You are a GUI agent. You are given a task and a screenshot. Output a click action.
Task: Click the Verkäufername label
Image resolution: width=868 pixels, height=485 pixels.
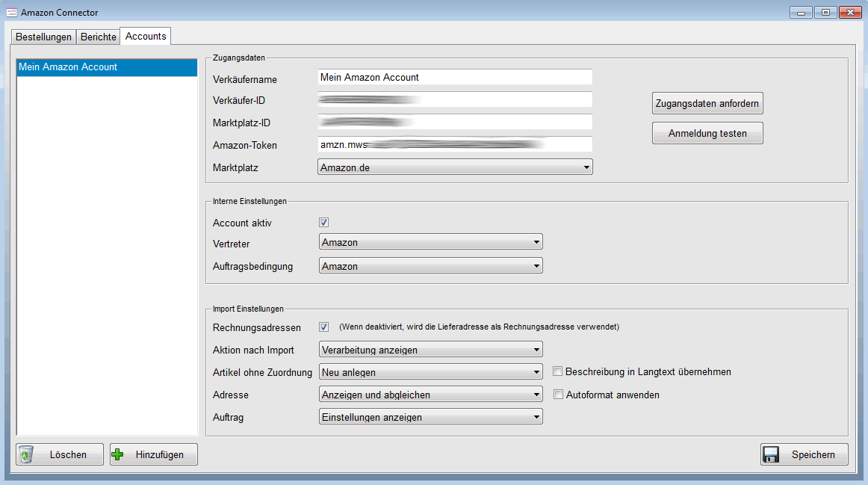[245, 80]
